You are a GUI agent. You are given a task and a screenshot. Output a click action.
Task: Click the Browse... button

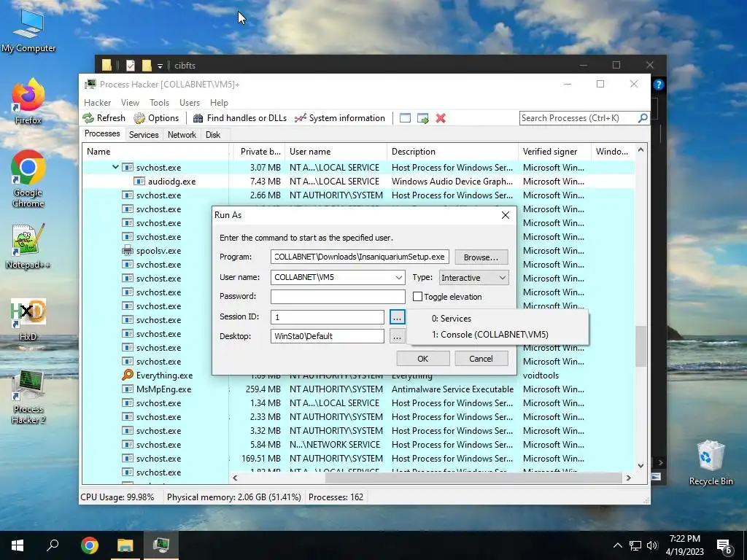(481, 257)
